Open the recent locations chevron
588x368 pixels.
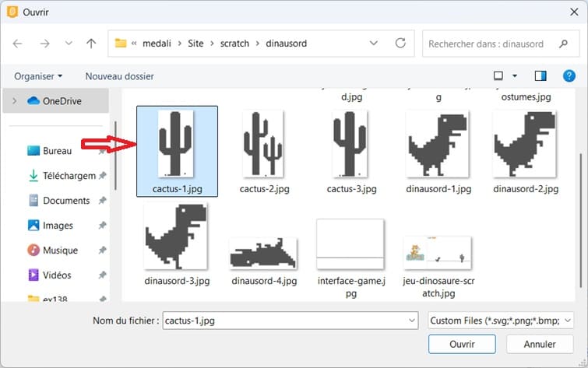(x=69, y=44)
